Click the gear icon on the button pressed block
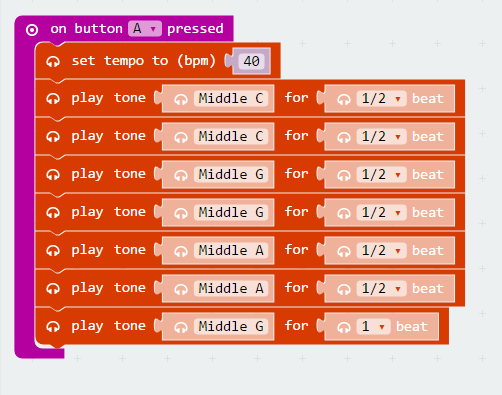Image resolution: width=502 pixels, height=395 pixels. (32, 30)
